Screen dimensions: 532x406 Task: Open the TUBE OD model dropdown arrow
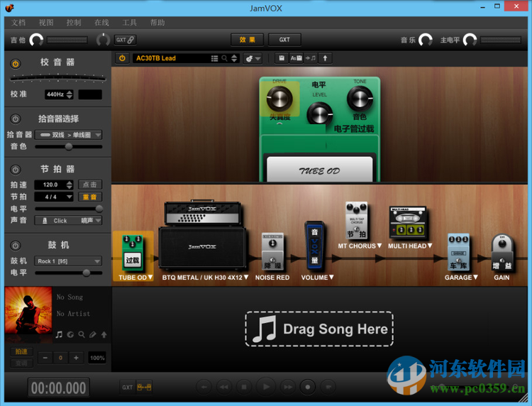[150, 278]
